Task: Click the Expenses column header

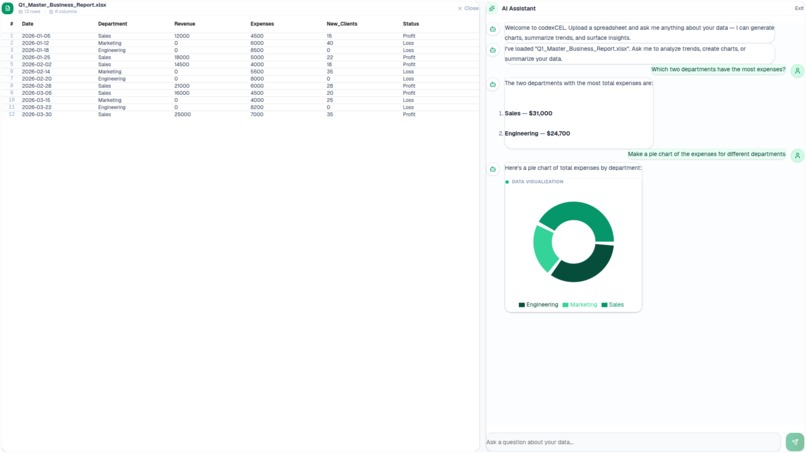Action: click(x=262, y=24)
